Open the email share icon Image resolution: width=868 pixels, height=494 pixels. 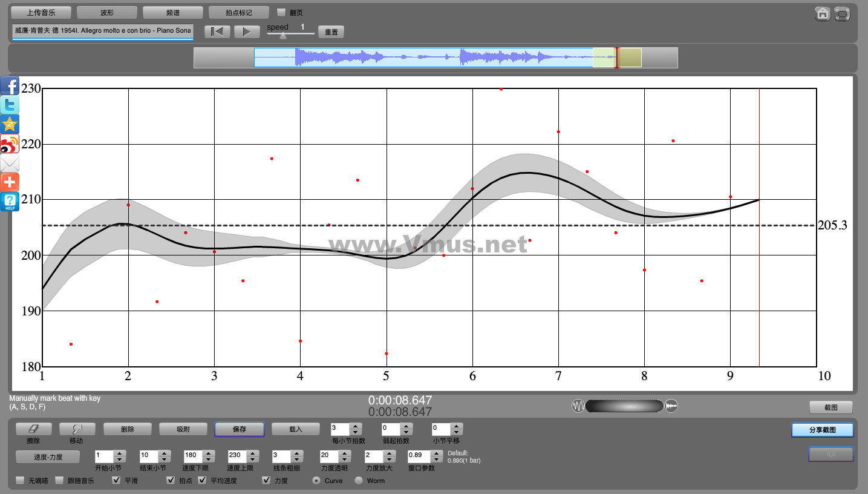[10, 163]
